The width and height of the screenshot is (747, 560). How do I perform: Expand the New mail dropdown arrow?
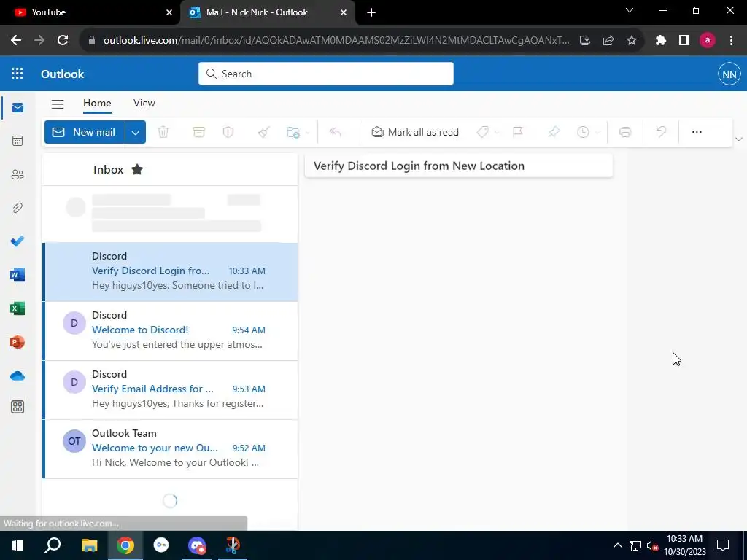point(135,133)
